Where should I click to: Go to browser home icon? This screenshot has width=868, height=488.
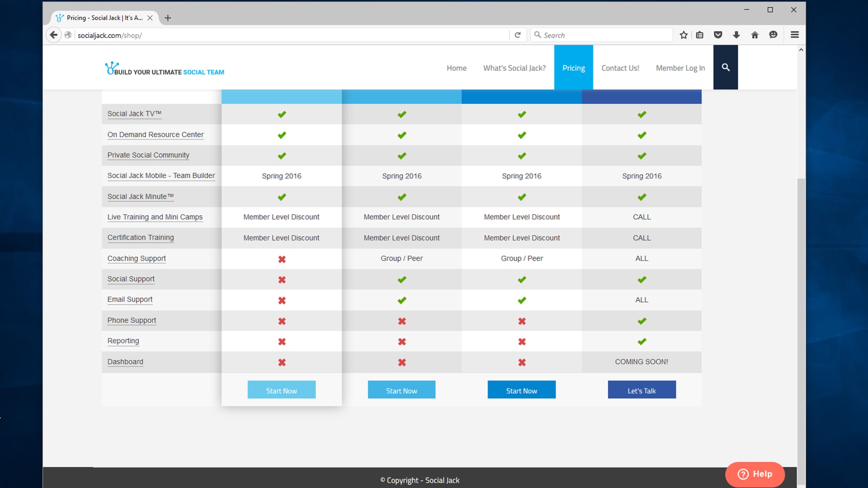[x=754, y=35]
